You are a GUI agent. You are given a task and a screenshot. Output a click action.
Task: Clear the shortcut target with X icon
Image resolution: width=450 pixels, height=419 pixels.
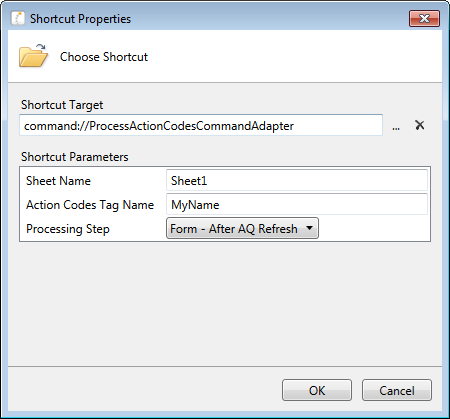click(420, 125)
